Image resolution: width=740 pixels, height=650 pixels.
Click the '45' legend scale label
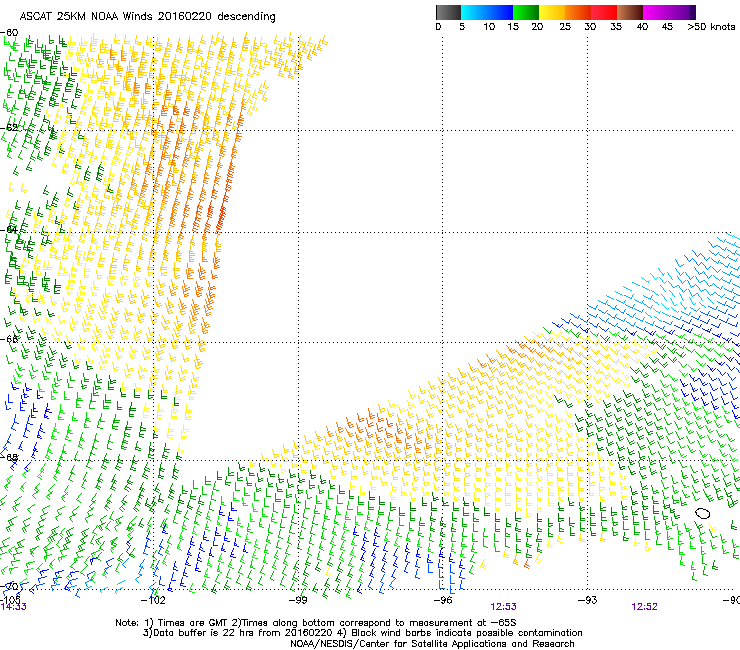[667, 27]
